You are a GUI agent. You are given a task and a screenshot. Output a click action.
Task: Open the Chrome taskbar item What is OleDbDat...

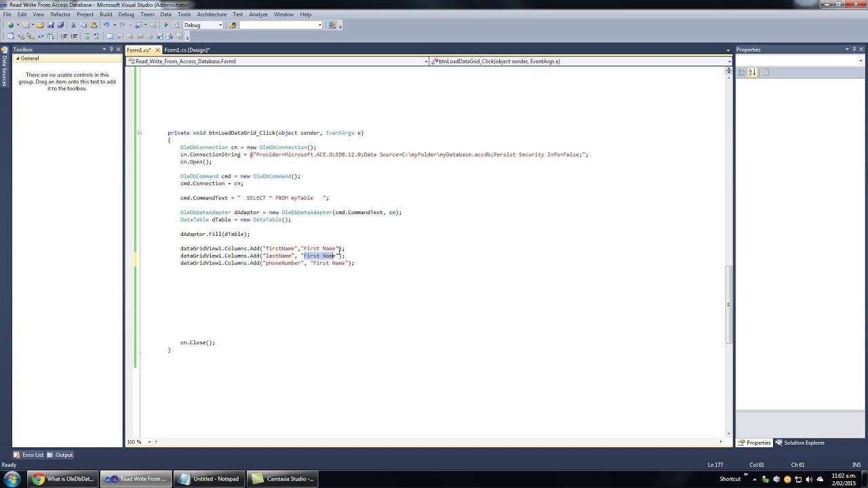point(63,479)
